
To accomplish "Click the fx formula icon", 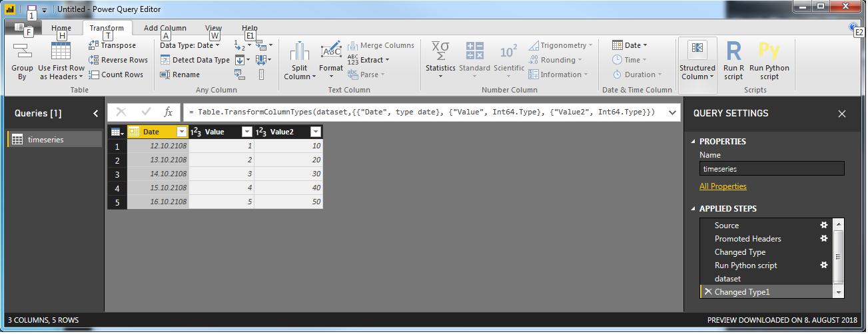I will tap(169, 112).
